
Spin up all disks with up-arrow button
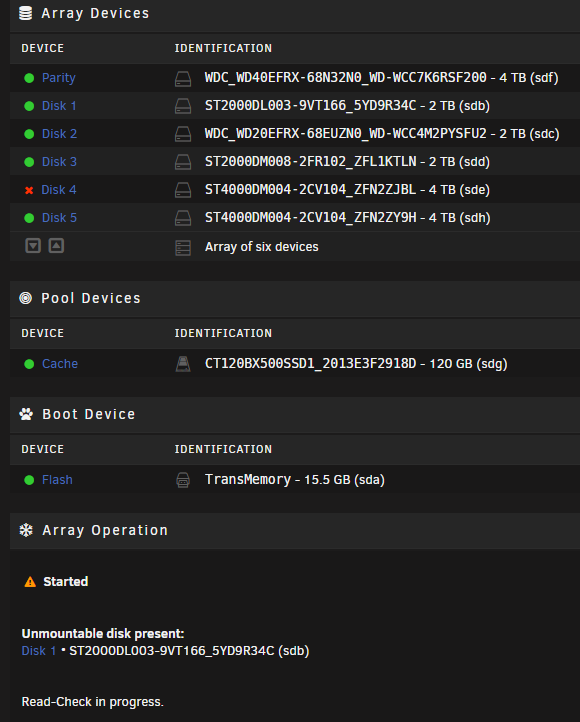tap(56, 246)
